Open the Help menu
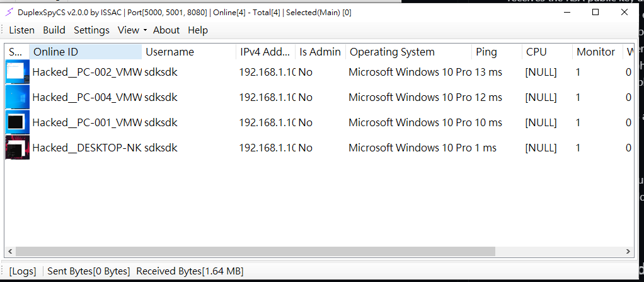Image resolution: width=644 pixels, height=282 pixels. pyautogui.click(x=198, y=30)
